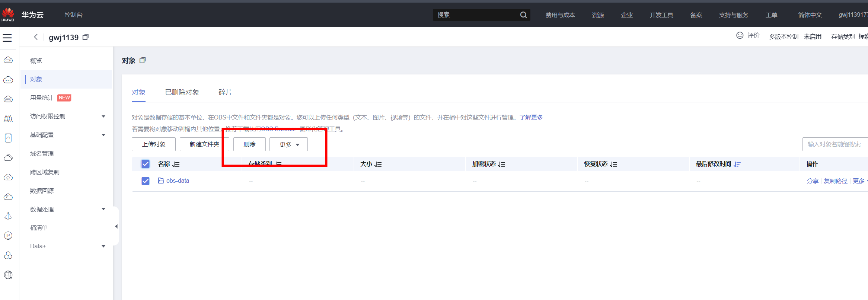Open 用量统计 in side menu
868x300 pixels.
pyautogui.click(x=42, y=98)
